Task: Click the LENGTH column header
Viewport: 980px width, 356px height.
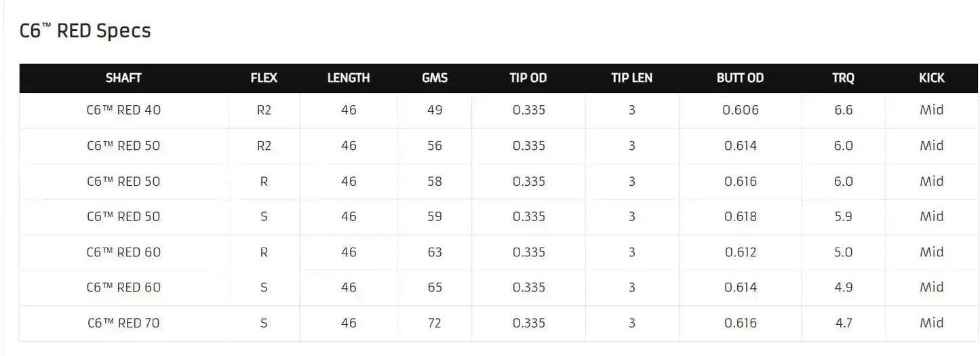Action: tap(349, 78)
